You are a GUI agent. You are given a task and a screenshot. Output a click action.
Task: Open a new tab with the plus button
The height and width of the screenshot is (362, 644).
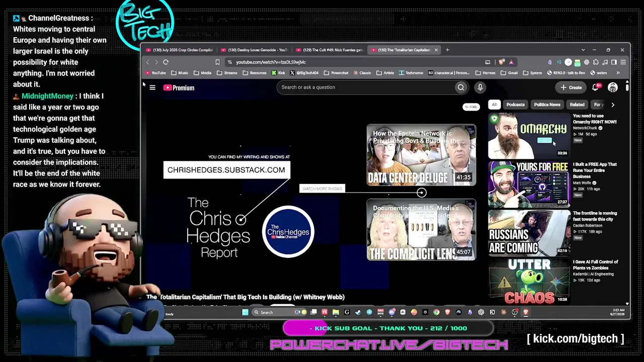[447, 50]
